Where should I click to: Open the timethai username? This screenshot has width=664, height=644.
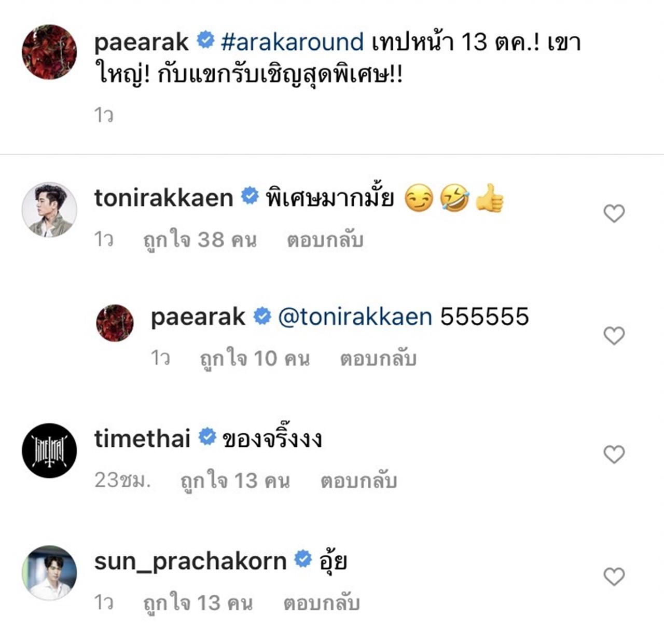(x=142, y=439)
